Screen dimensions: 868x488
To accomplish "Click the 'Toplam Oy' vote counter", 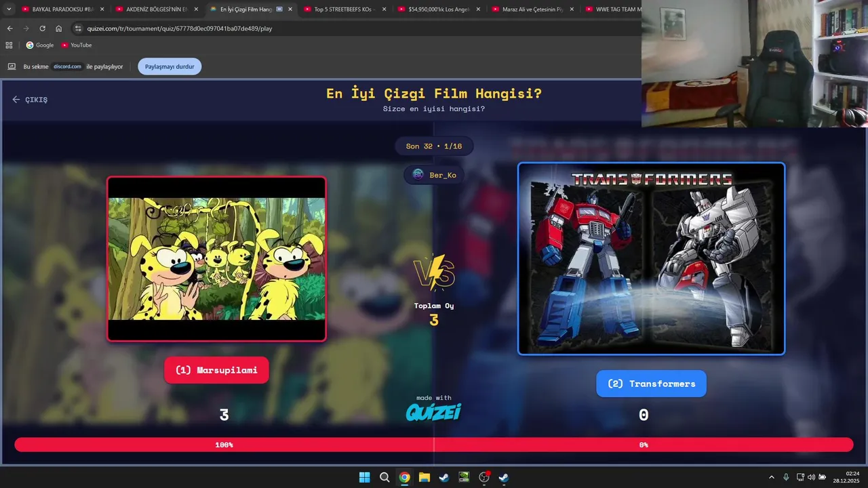I will click(434, 314).
